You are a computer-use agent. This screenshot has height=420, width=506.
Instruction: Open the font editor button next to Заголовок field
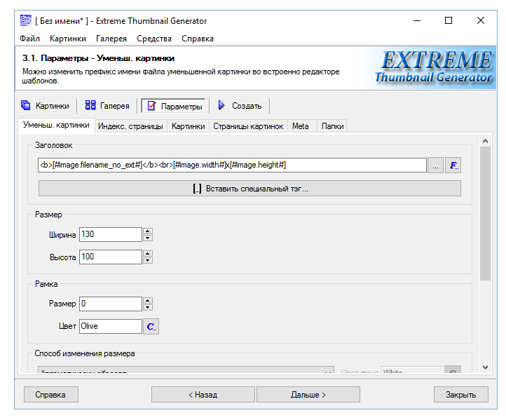click(453, 165)
